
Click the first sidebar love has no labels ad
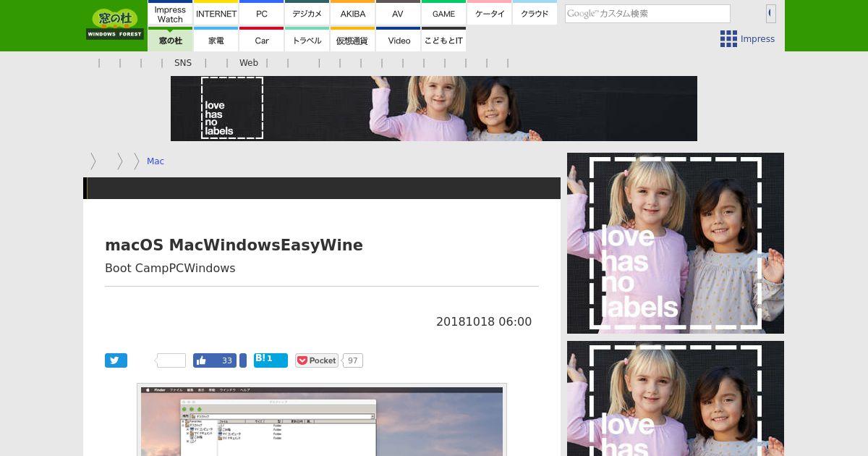[x=676, y=243]
